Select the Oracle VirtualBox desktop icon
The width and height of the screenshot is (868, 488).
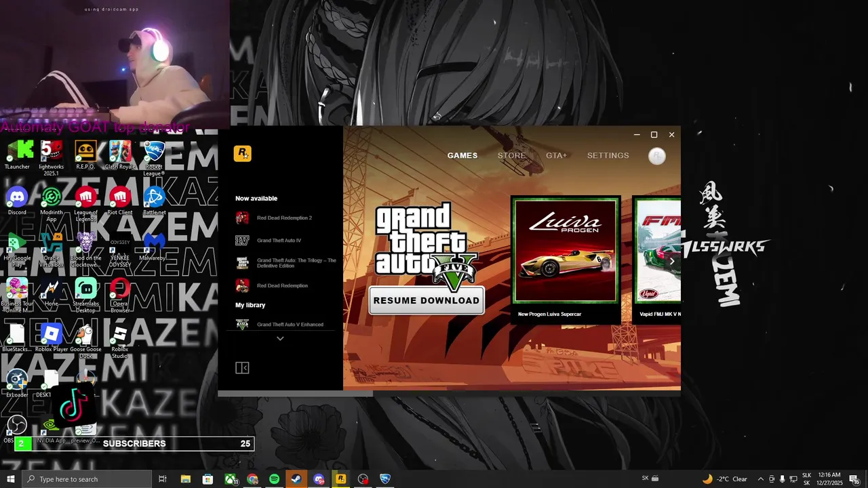[x=52, y=249]
